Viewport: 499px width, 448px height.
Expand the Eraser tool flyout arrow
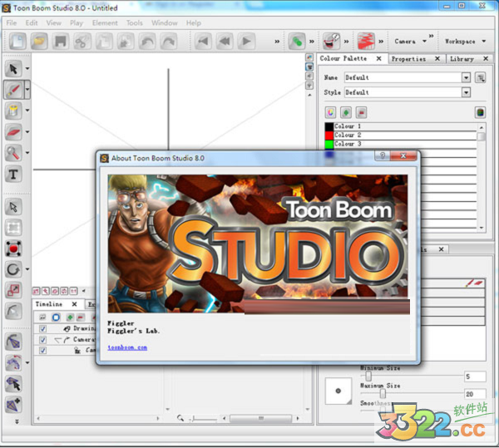[x=27, y=131]
